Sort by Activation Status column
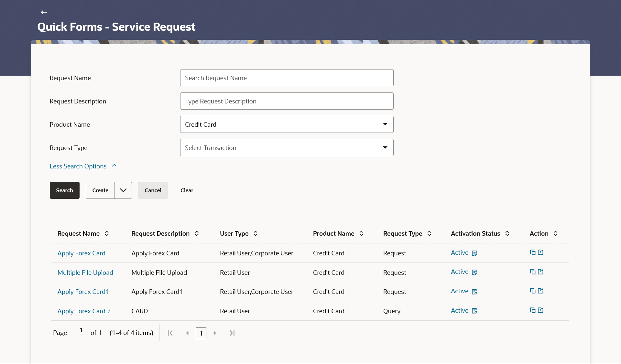 [x=507, y=233]
